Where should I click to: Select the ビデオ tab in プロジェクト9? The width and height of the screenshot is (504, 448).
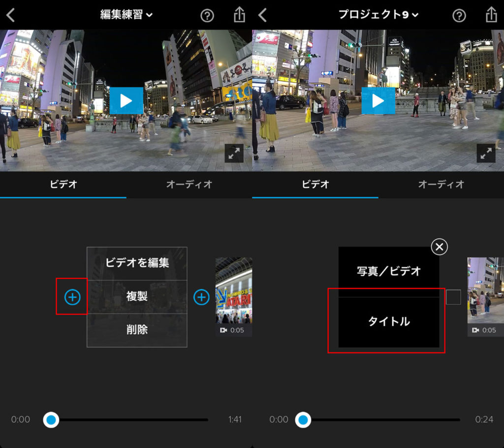(315, 185)
